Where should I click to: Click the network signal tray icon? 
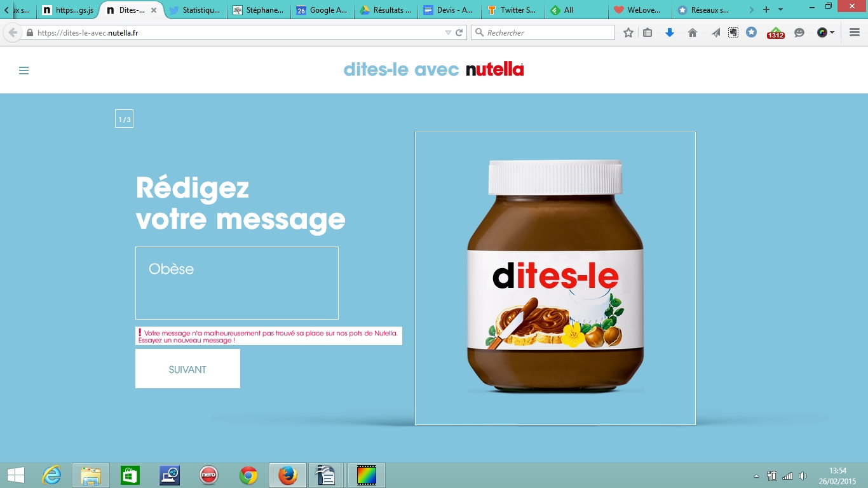(788, 475)
